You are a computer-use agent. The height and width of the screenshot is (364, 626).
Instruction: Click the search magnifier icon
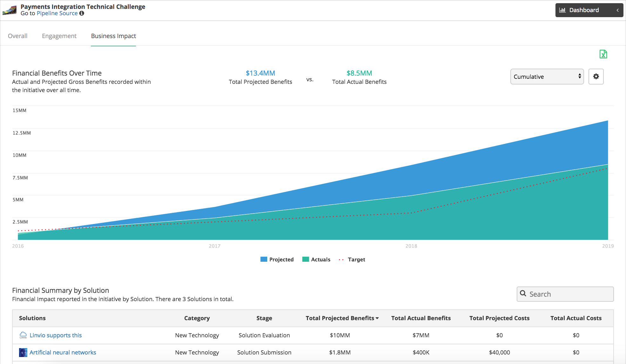click(523, 293)
